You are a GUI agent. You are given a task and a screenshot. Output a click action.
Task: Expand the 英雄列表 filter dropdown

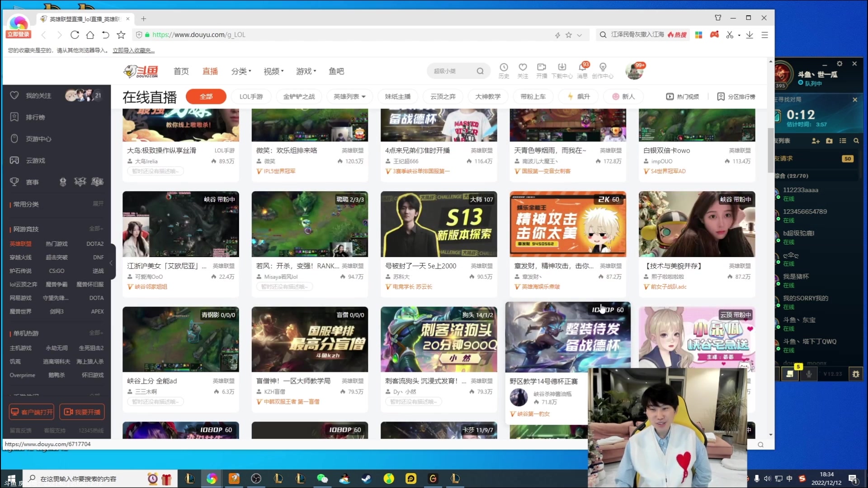point(349,96)
